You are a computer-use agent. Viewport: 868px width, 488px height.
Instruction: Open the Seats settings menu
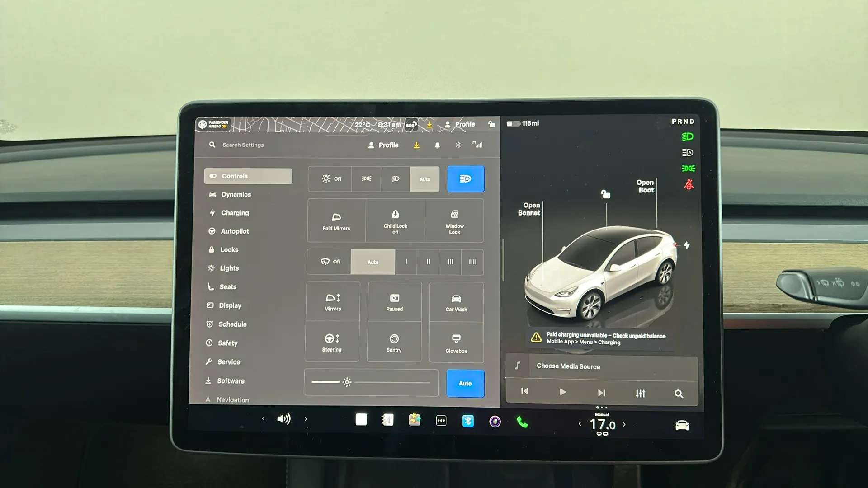[x=222, y=286]
